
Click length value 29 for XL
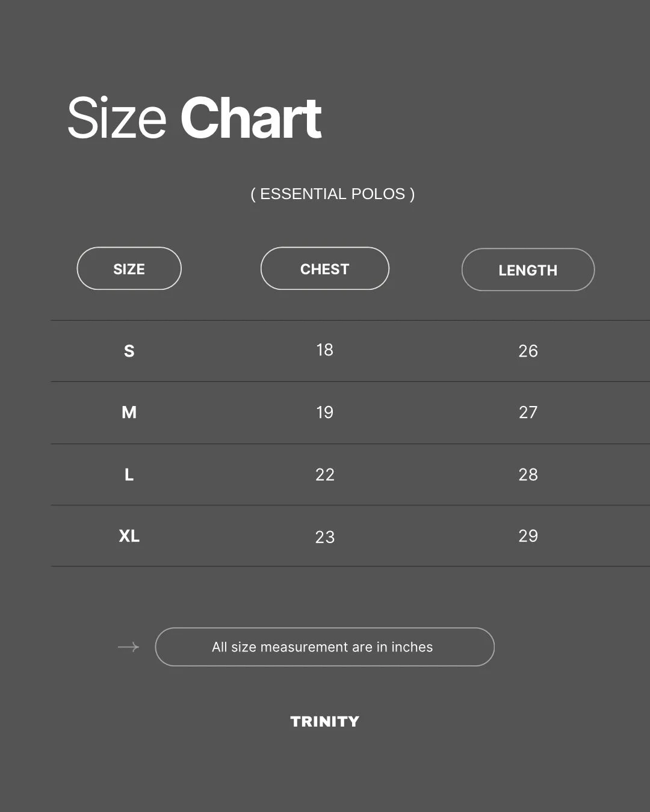point(528,536)
